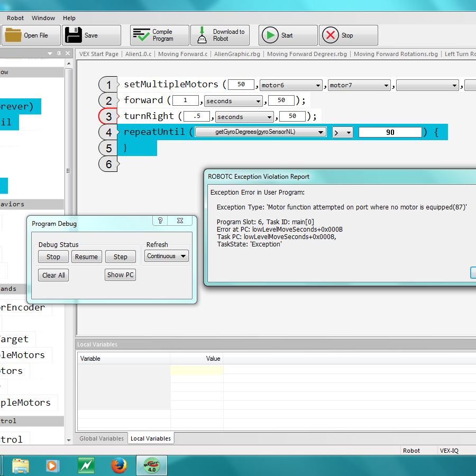Open the media player taskbar icon
Screen dimensions: 476x476
52,465
